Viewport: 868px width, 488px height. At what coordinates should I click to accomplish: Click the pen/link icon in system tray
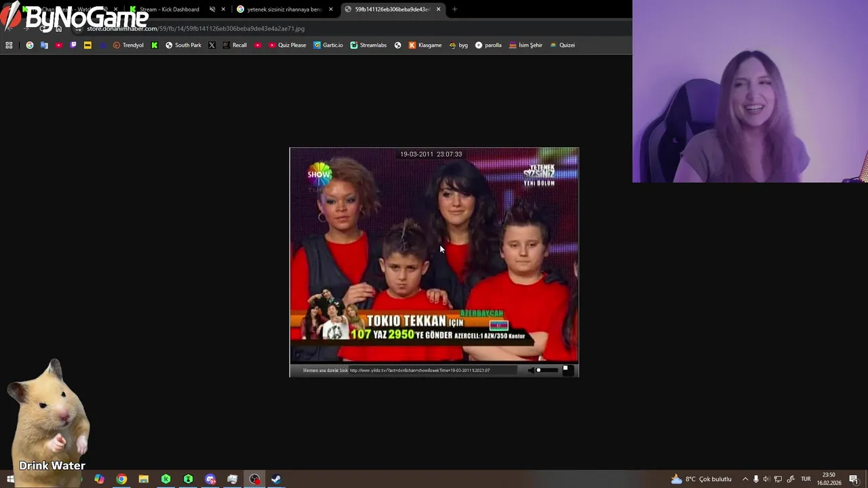pyautogui.click(x=791, y=479)
